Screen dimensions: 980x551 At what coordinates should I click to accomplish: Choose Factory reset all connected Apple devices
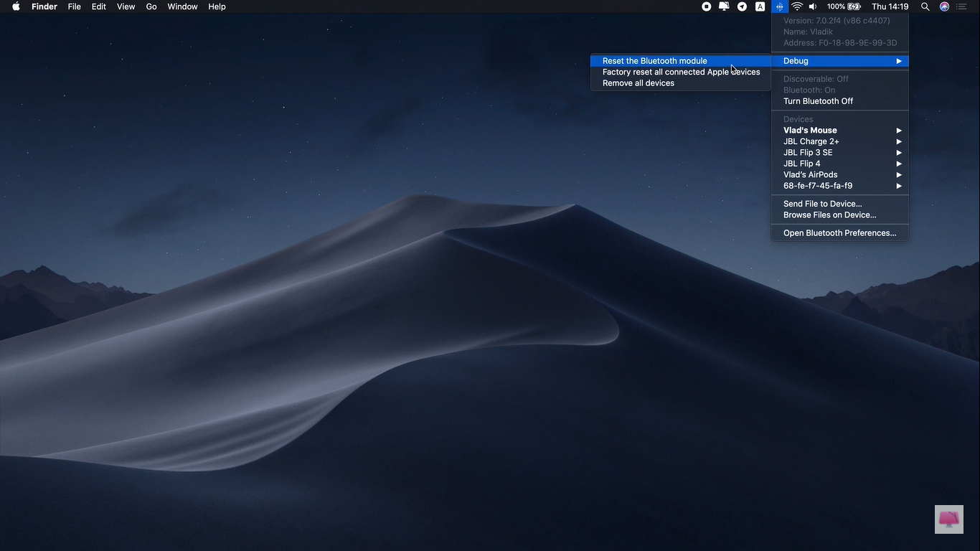[681, 72]
